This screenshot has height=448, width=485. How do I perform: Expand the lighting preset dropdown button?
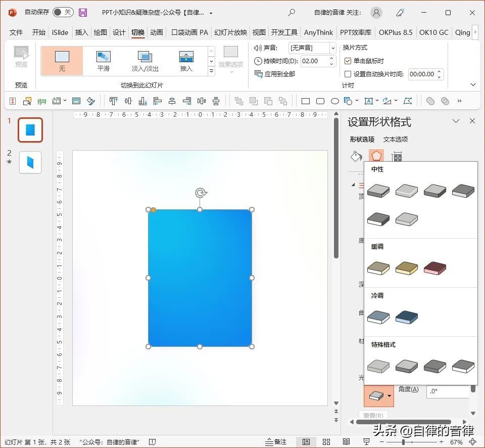[389, 396]
